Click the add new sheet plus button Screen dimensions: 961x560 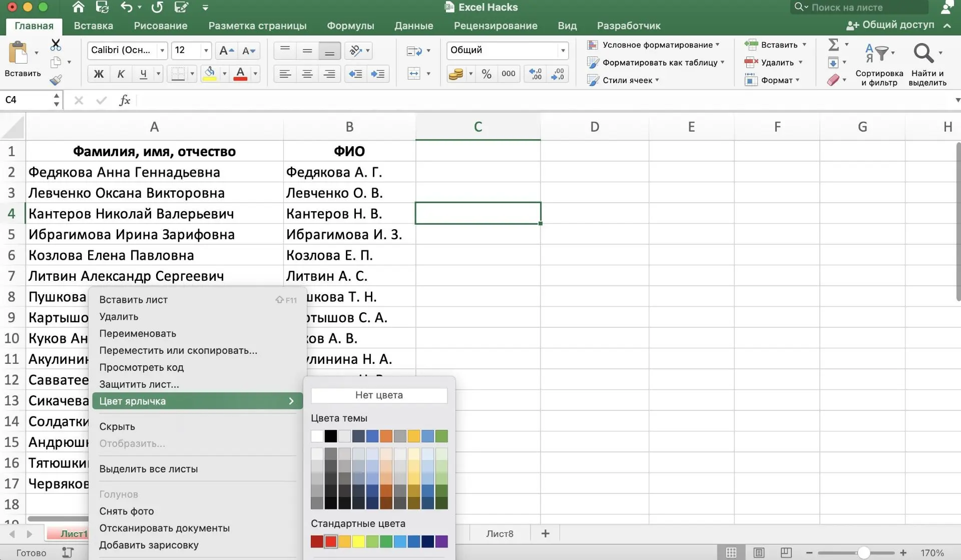click(x=545, y=533)
